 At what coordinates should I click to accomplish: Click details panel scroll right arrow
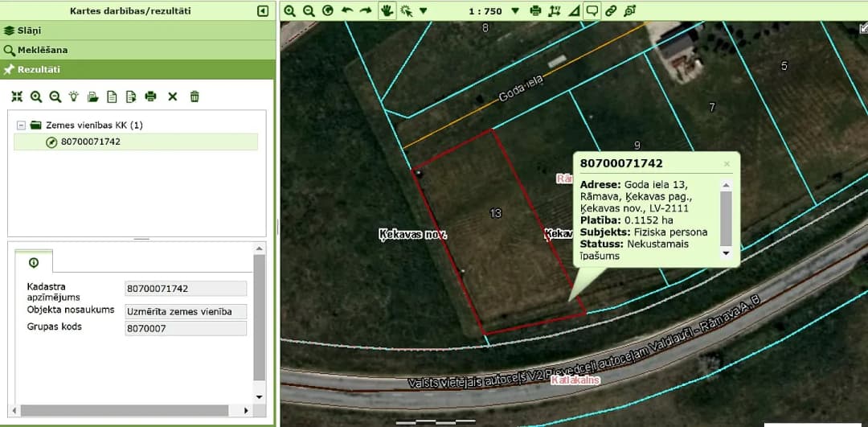pyautogui.click(x=247, y=410)
